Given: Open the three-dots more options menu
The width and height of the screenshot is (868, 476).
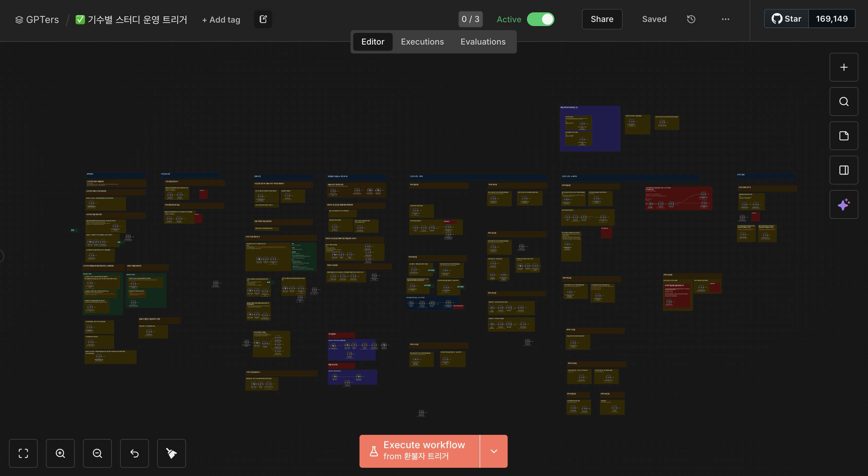Looking at the screenshot, I should 725,19.
